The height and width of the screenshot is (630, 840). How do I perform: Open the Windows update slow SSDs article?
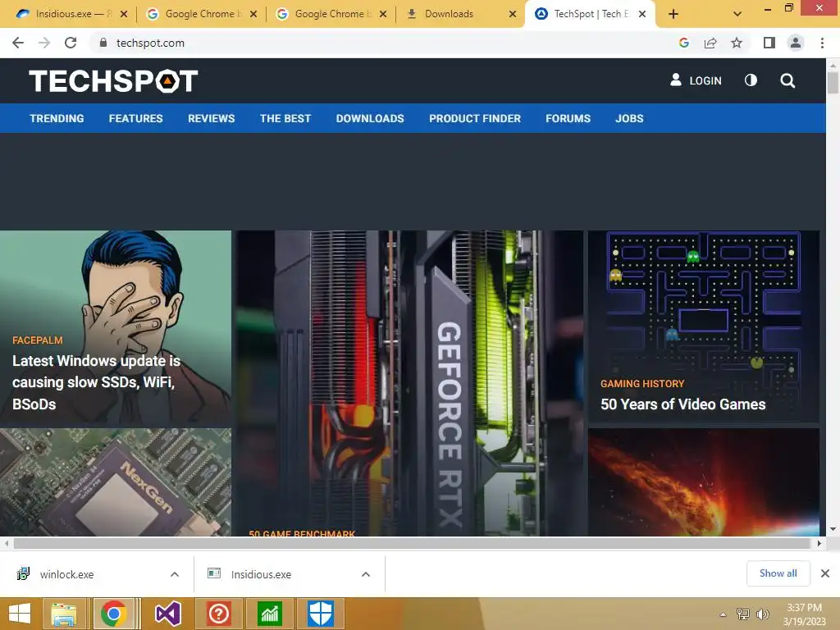coord(96,382)
